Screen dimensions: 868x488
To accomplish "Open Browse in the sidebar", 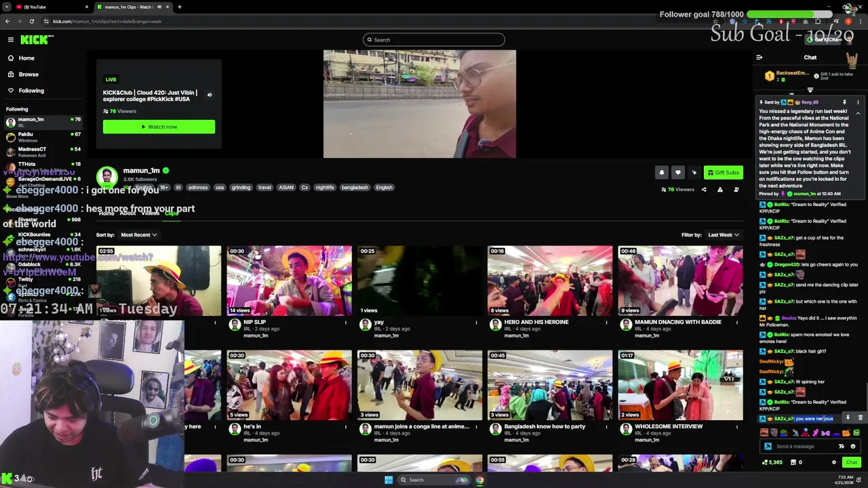I will [28, 74].
